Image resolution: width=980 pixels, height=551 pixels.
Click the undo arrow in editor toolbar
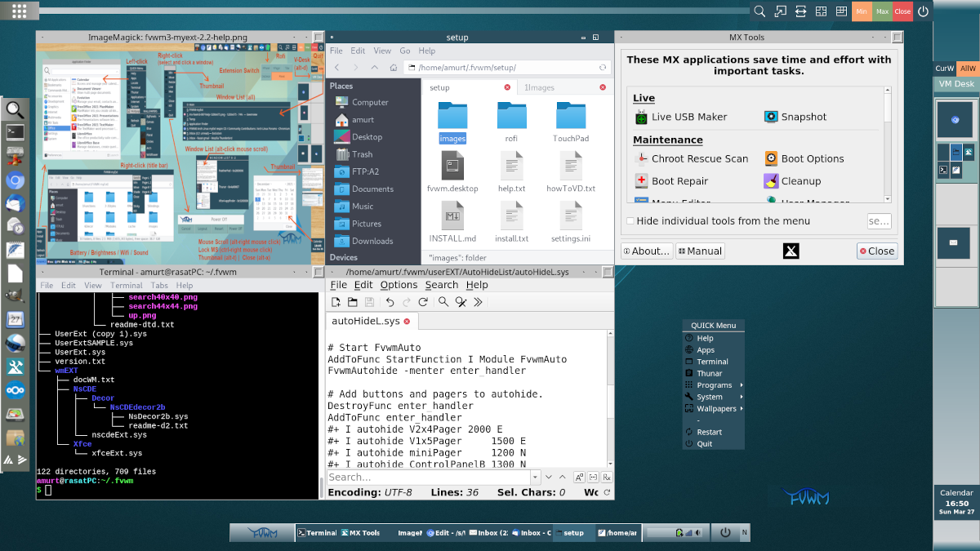(x=390, y=302)
